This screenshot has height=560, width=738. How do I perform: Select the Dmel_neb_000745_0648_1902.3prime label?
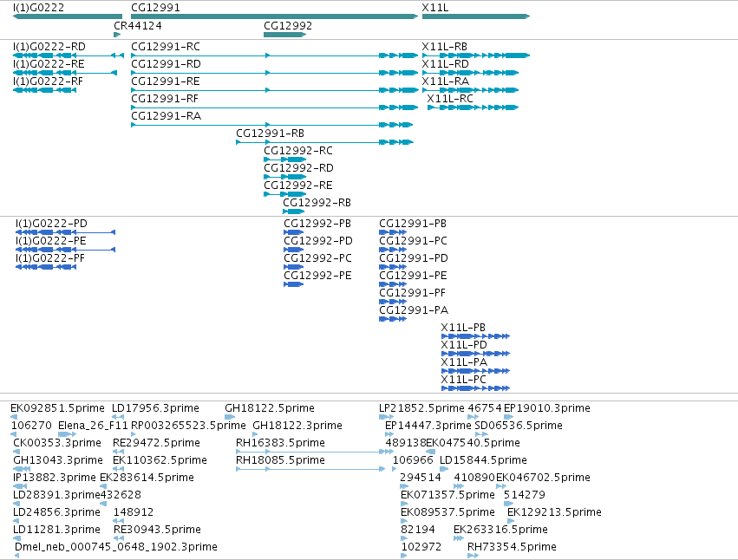point(116,547)
